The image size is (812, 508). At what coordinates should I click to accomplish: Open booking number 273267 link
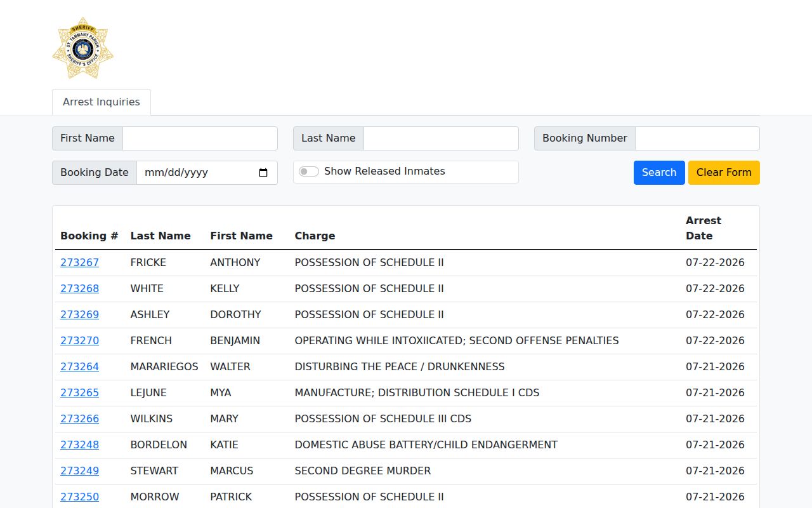(x=80, y=263)
